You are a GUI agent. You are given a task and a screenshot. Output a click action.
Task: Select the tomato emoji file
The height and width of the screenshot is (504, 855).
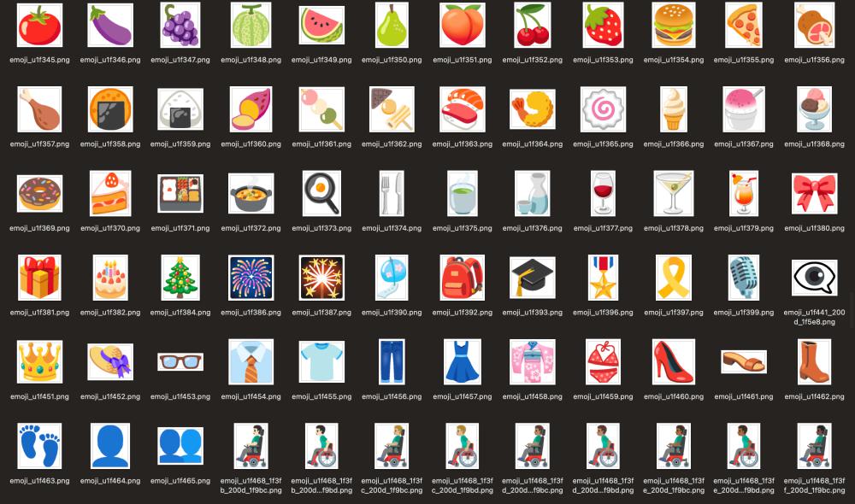[39, 26]
